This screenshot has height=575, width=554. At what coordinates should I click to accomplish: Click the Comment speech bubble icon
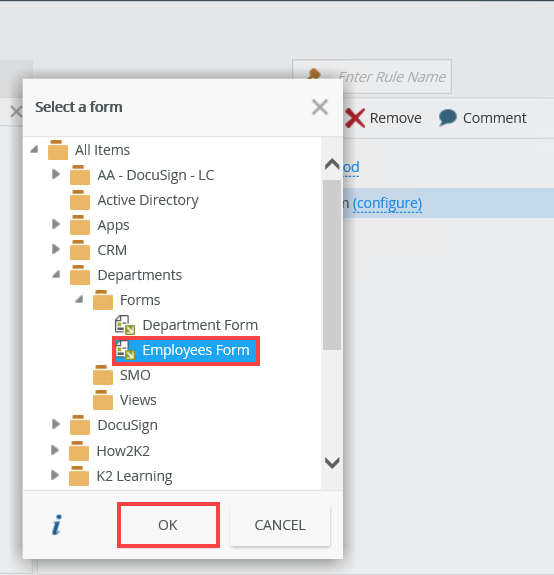(448, 118)
